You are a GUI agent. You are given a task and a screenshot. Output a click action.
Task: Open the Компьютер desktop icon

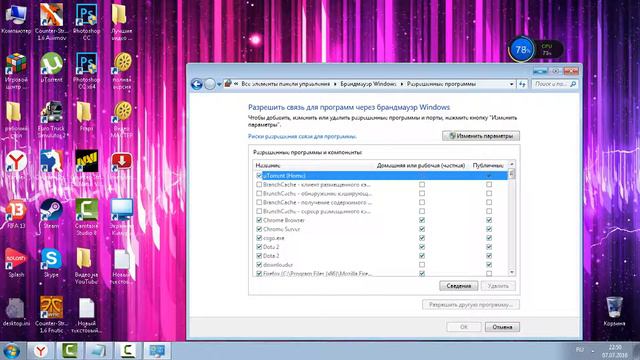click(16, 18)
